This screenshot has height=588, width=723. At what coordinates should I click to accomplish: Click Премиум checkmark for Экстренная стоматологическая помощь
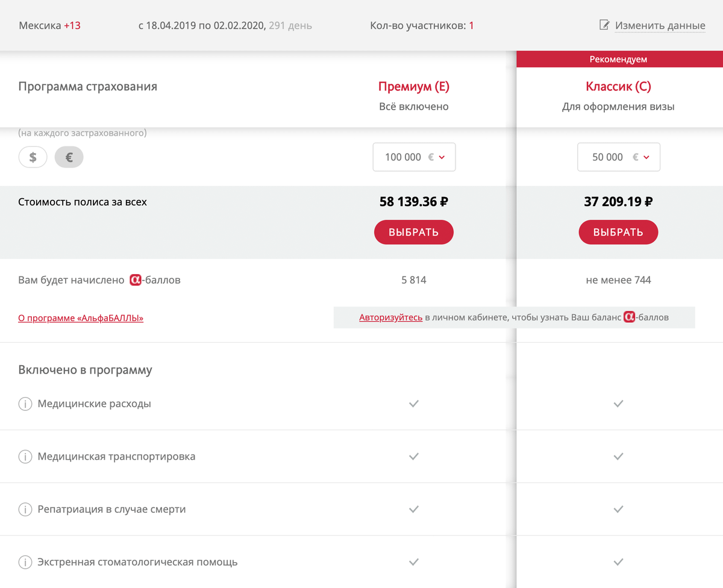(x=413, y=562)
